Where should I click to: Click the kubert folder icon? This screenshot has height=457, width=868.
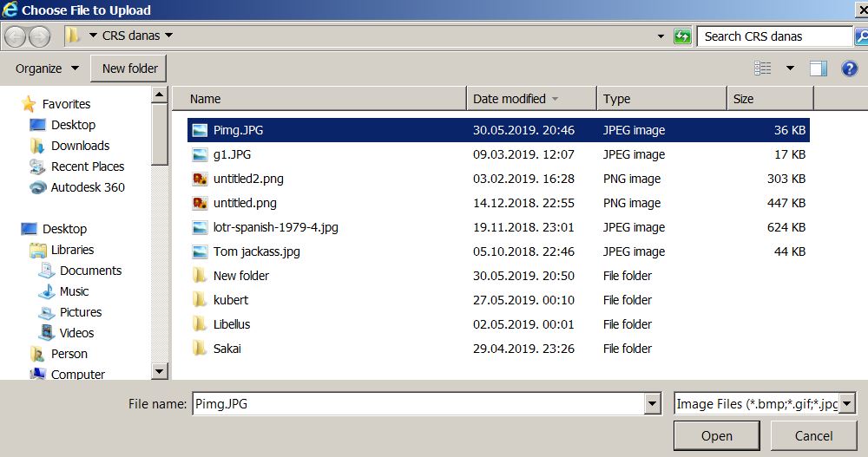pos(200,300)
